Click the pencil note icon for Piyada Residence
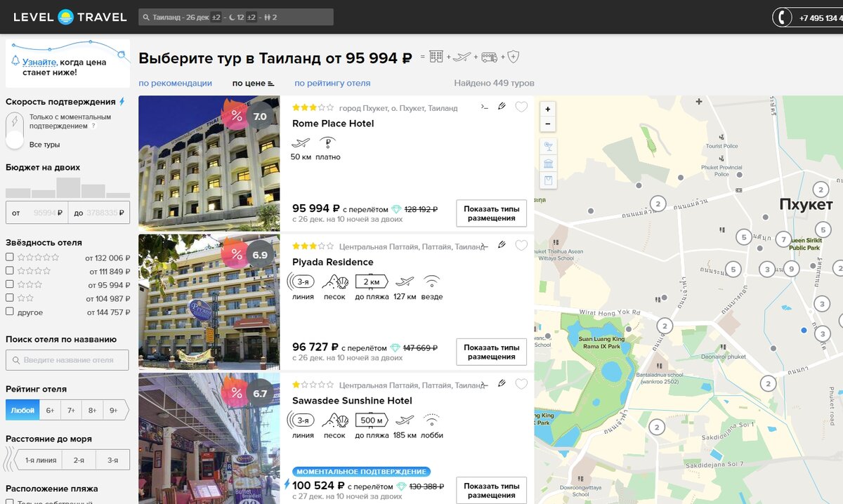The width and height of the screenshot is (843, 504). pos(502,245)
